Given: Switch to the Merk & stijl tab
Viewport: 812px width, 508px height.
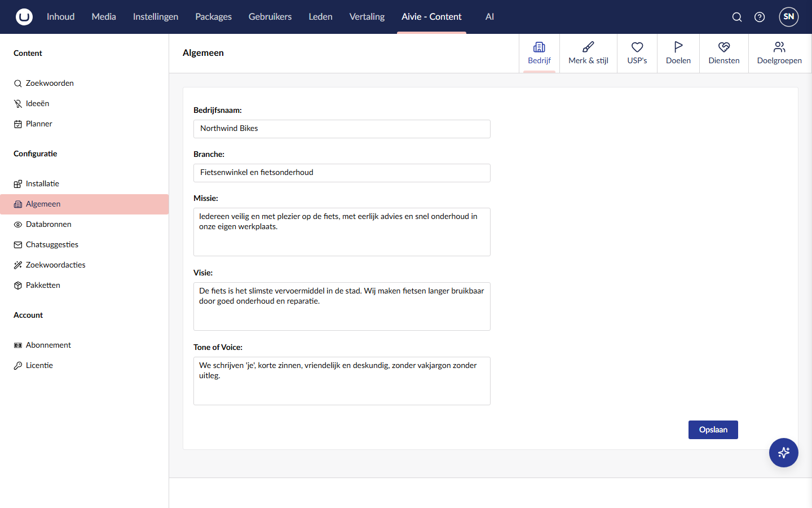Looking at the screenshot, I should pos(588,53).
